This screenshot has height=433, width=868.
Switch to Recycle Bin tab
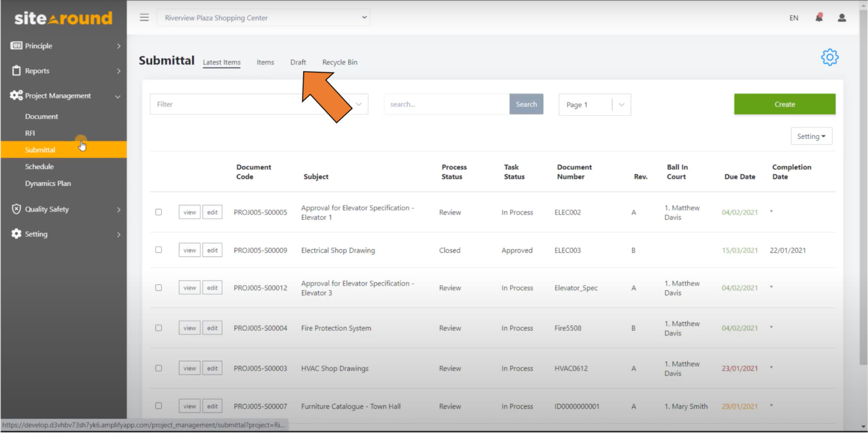(340, 62)
